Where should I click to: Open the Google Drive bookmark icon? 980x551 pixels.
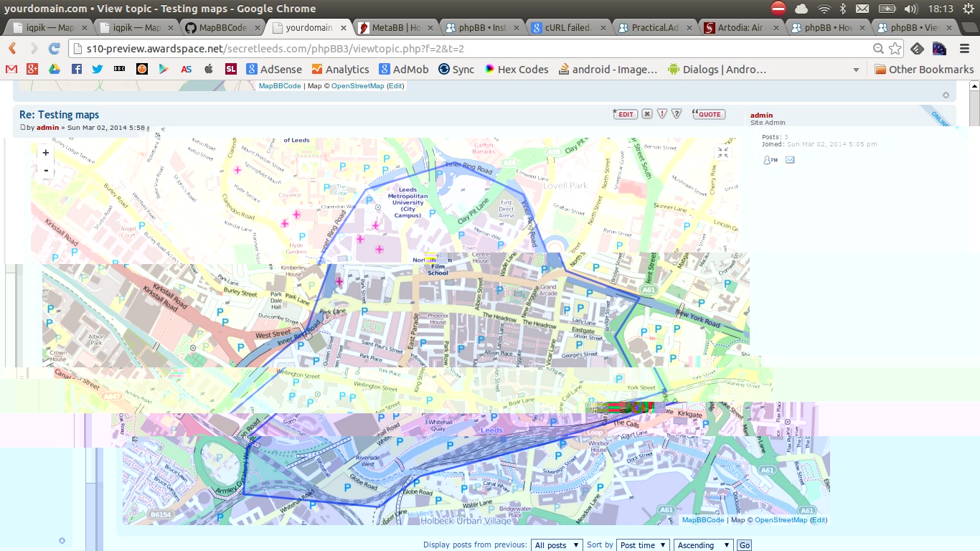tap(54, 70)
